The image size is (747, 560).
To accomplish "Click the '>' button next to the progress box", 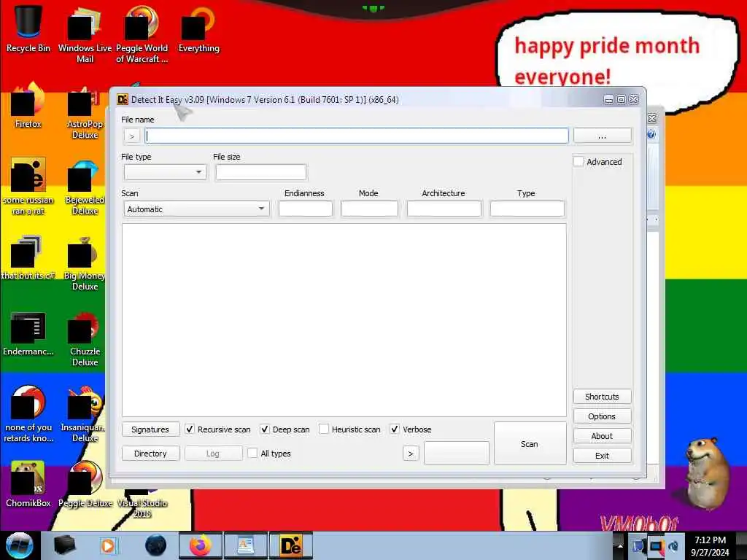I will click(x=411, y=454).
